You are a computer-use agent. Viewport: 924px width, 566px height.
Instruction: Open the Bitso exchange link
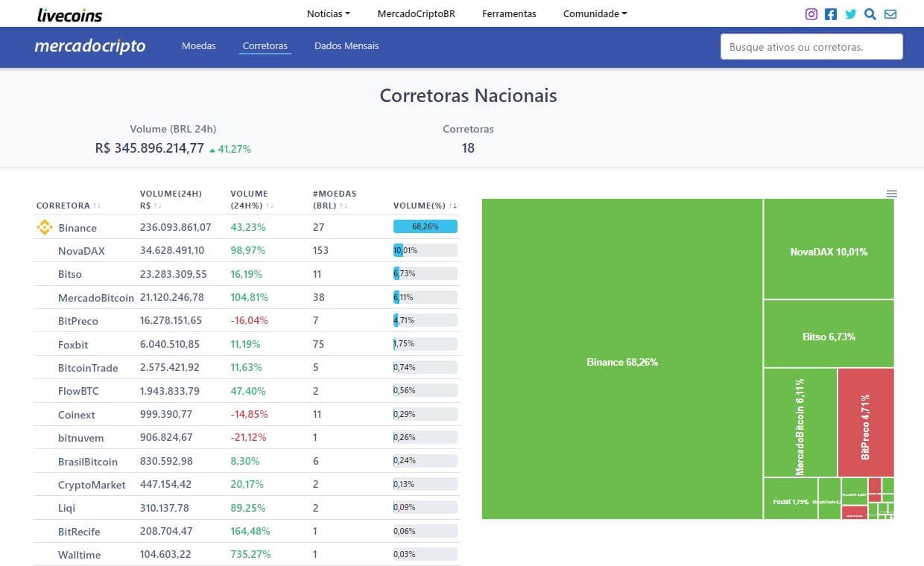pos(70,274)
